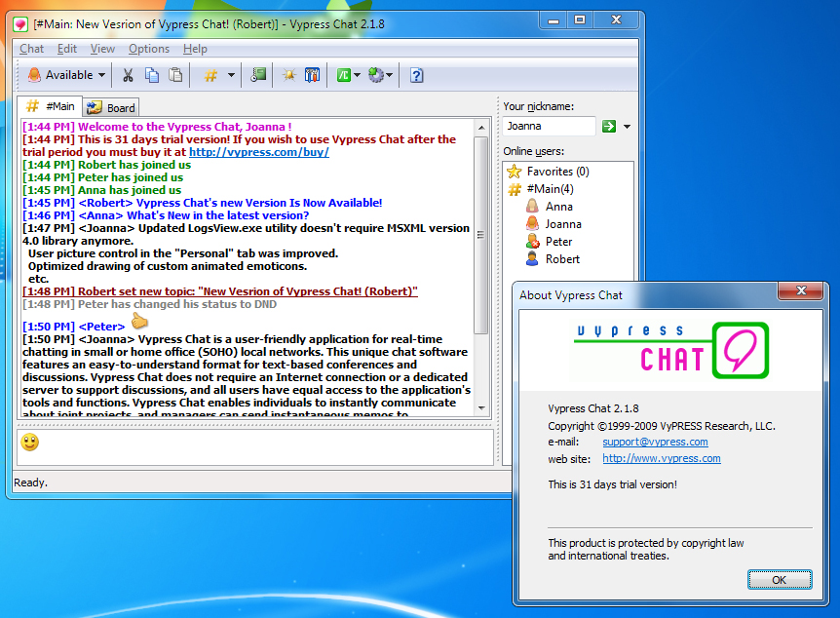Click the chat scrollbar down arrow
The width and height of the screenshot is (840, 618).
481,408
